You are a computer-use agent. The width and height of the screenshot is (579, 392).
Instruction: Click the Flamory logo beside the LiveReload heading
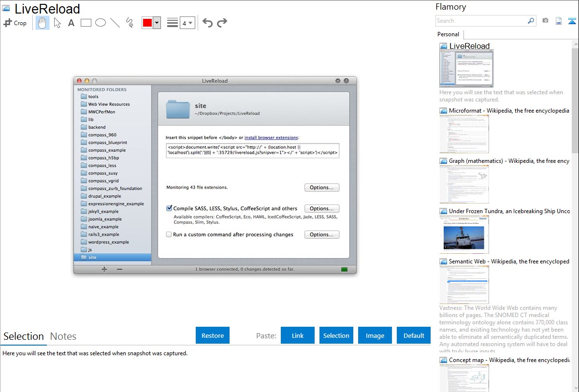[6, 8]
